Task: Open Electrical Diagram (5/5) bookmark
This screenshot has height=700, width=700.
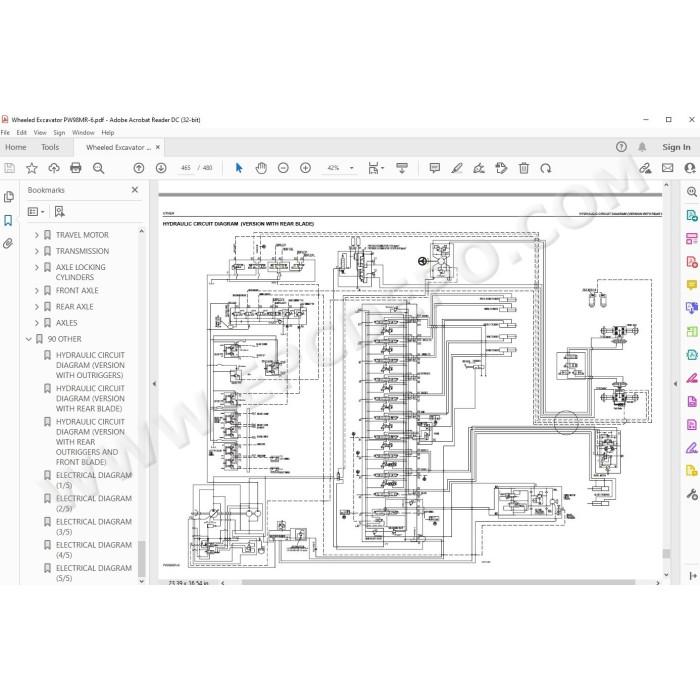Action: (x=93, y=573)
